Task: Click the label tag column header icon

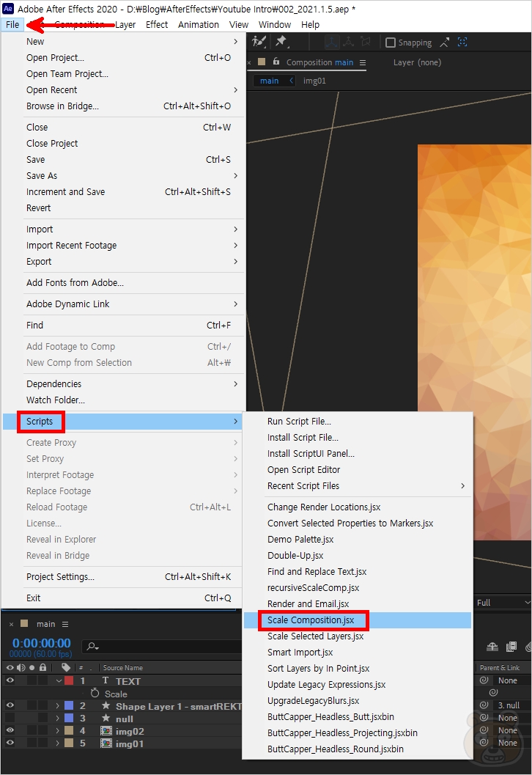Action: (x=66, y=667)
